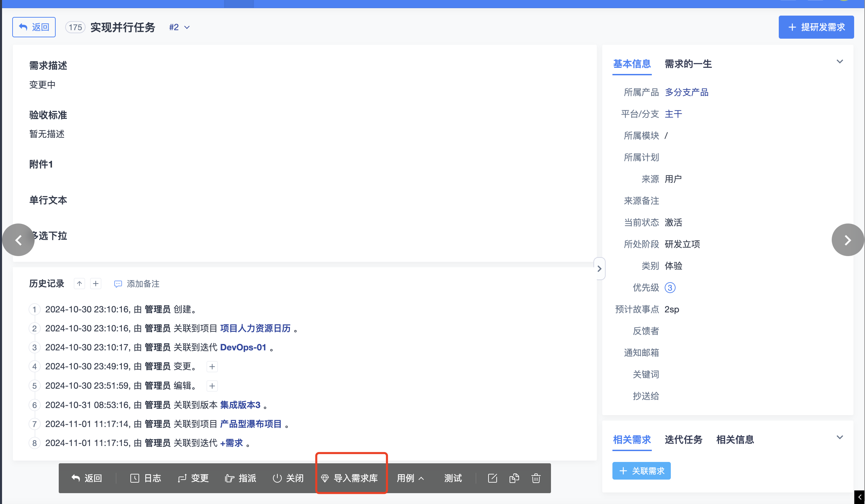The height and width of the screenshot is (504, 865).
Task: Click the 变更中 description text
Action: (42, 85)
